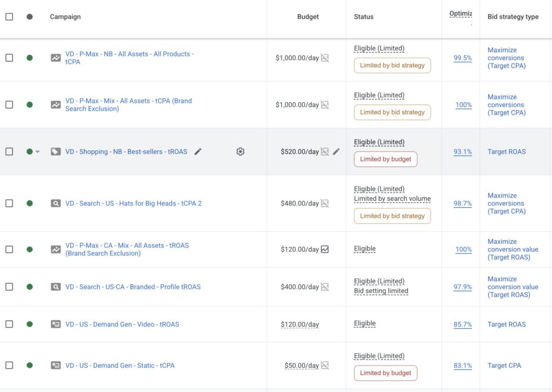This screenshot has width=552, height=392.
Task: Open budget report icon next to P-Max CA $120.00/day
Action: click(x=325, y=249)
